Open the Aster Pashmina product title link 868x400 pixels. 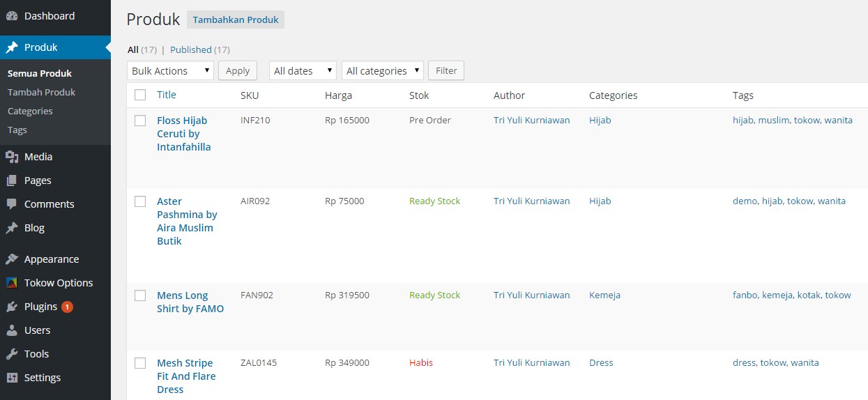click(x=187, y=221)
